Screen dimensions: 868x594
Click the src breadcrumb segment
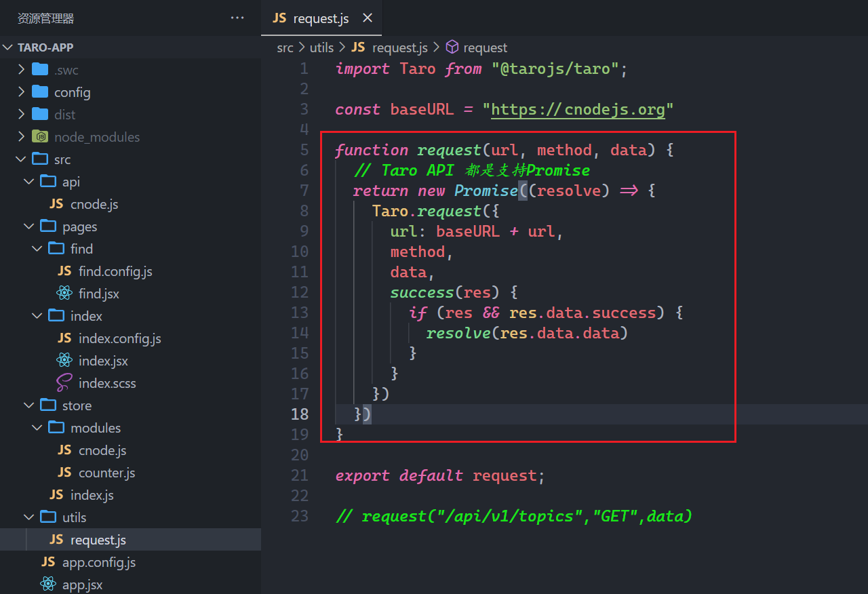(x=285, y=47)
